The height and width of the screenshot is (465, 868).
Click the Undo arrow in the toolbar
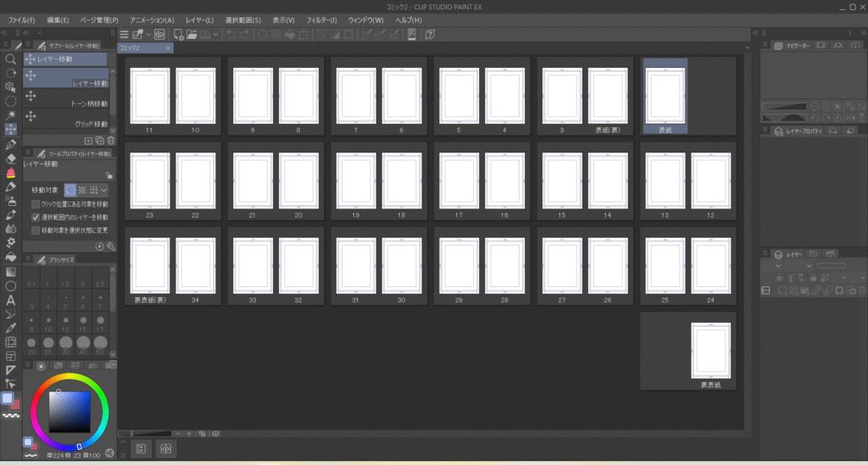point(231,35)
